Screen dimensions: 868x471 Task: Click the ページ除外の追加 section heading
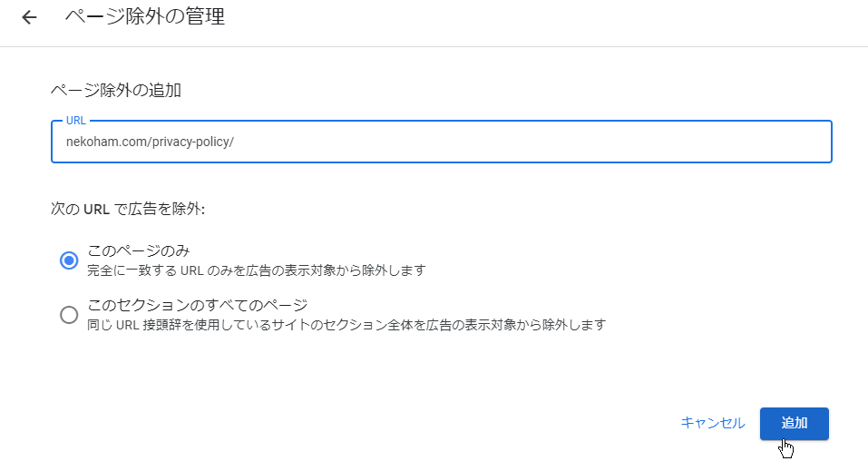coord(116,90)
